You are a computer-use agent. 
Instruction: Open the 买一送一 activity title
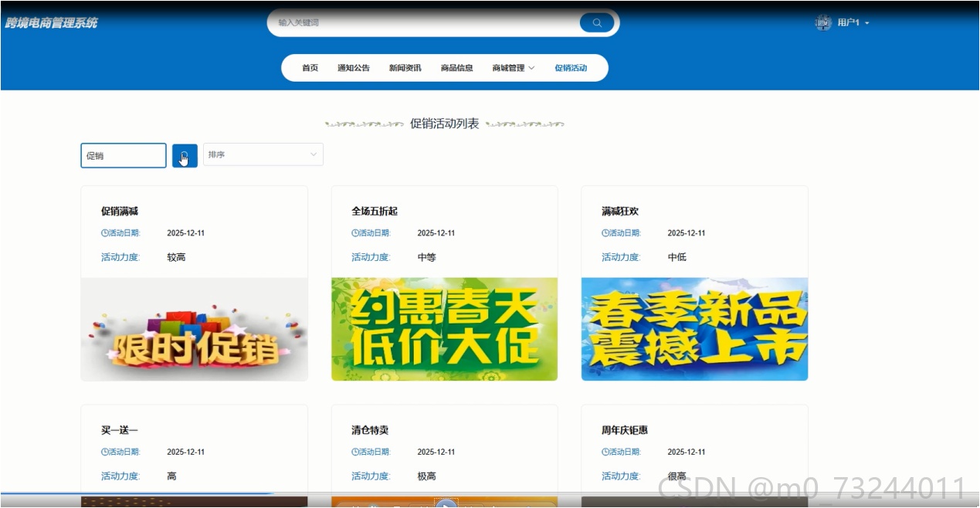[120, 430]
